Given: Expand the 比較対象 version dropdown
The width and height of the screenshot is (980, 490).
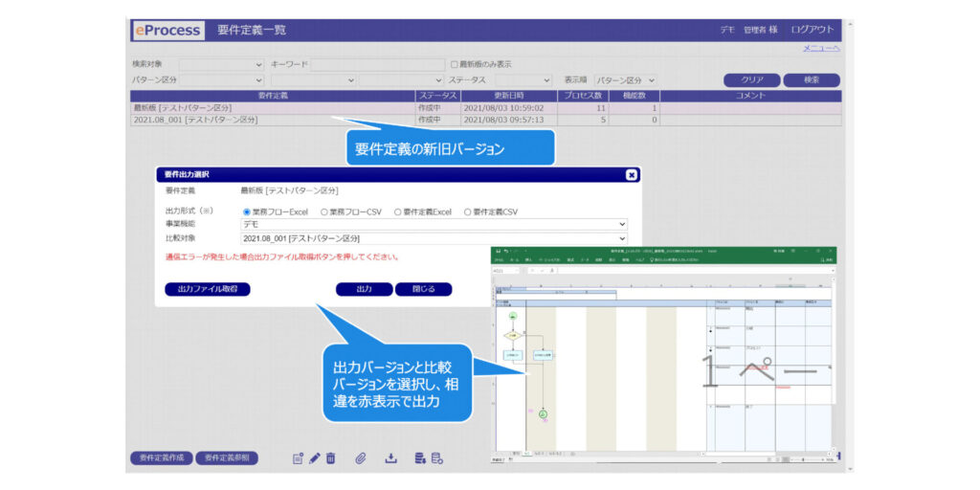Looking at the screenshot, I should click(434, 238).
